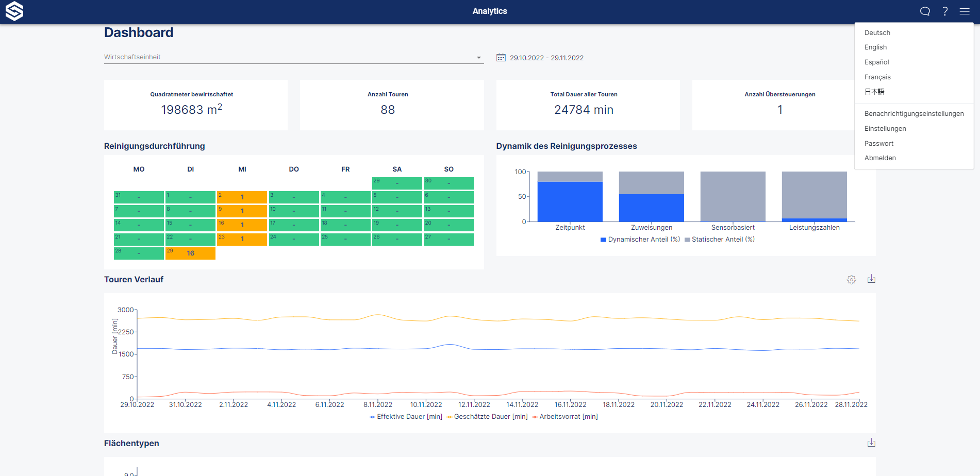Screen dimensions: 980x476
Task: Toggle Statischer Anteil (%) legend entry
Action: pos(720,240)
